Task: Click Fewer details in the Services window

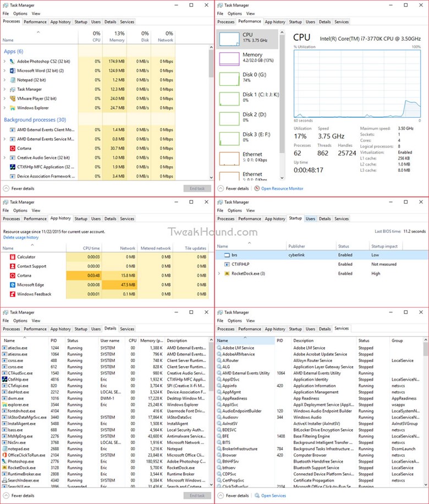Action: point(233,496)
